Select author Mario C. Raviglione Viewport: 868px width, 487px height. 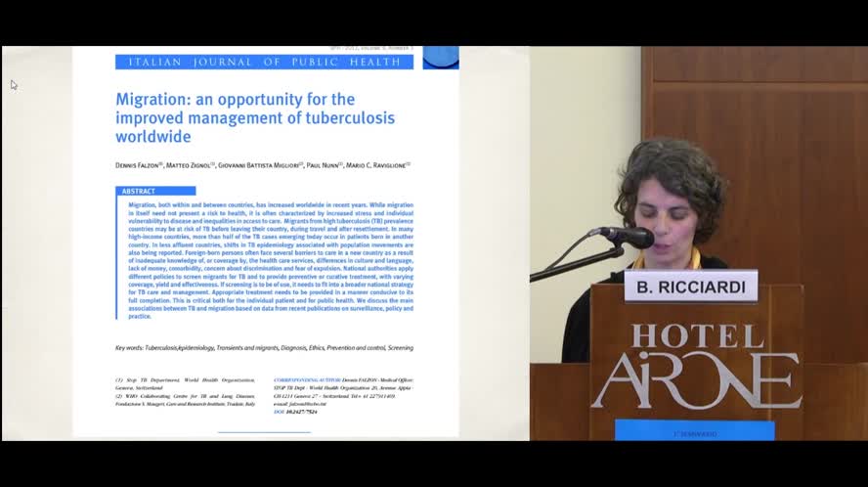pyautogui.click(x=377, y=165)
